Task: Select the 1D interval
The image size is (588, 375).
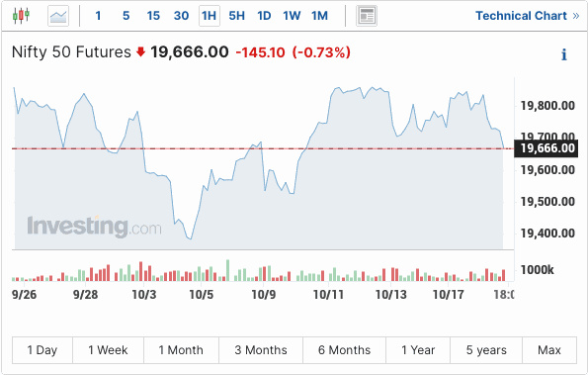Action: (264, 16)
